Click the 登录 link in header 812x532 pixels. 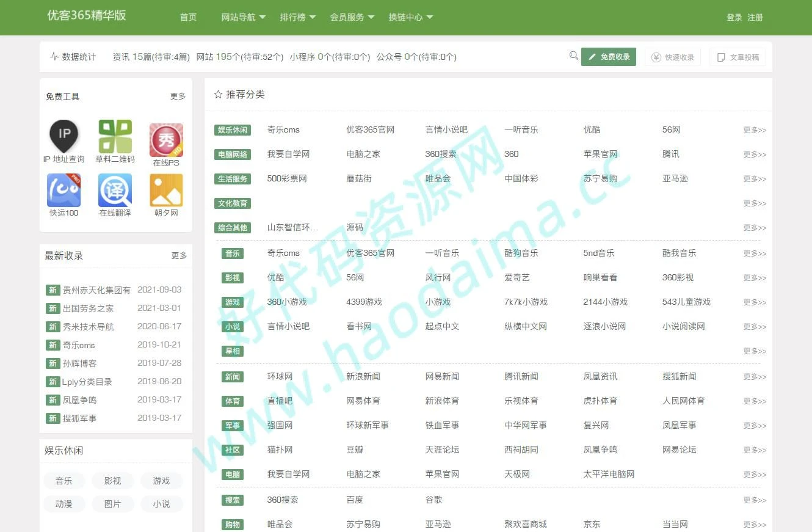click(734, 17)
